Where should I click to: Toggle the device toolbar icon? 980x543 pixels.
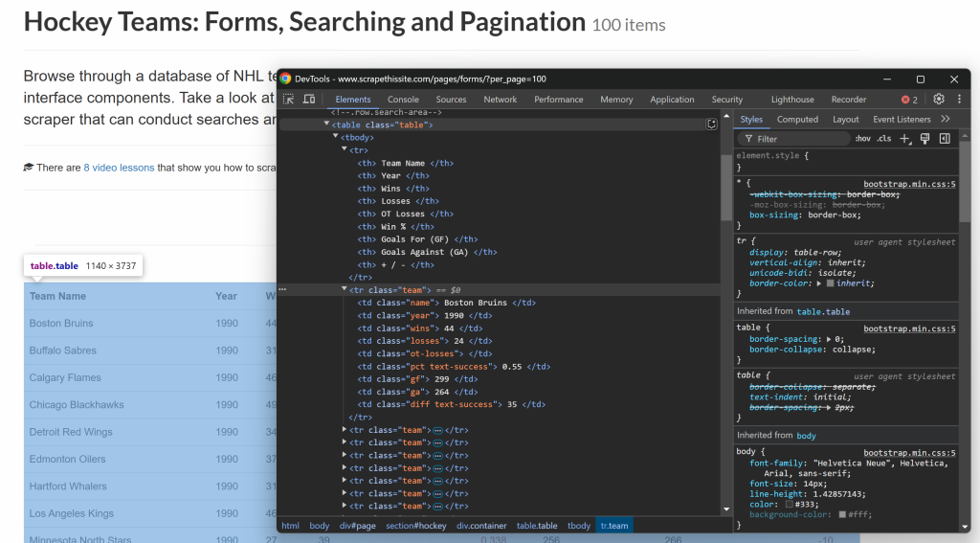[309, 100]
